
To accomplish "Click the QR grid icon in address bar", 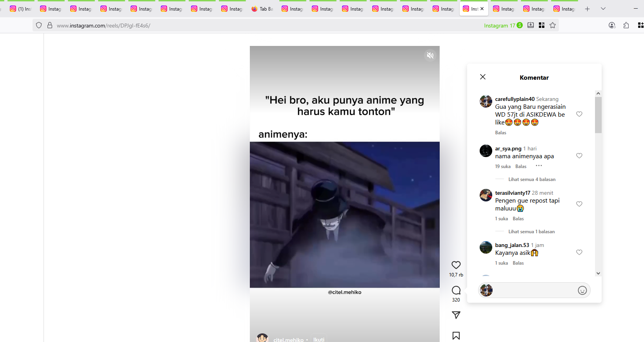I will pyautogui.click(x=542, y=25).
